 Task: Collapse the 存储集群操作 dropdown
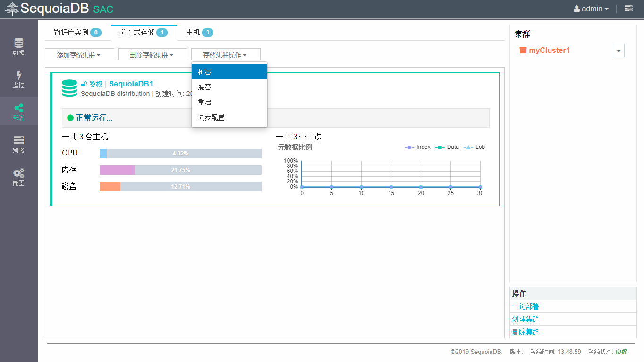pyautogui.click(x=226, y=55)
